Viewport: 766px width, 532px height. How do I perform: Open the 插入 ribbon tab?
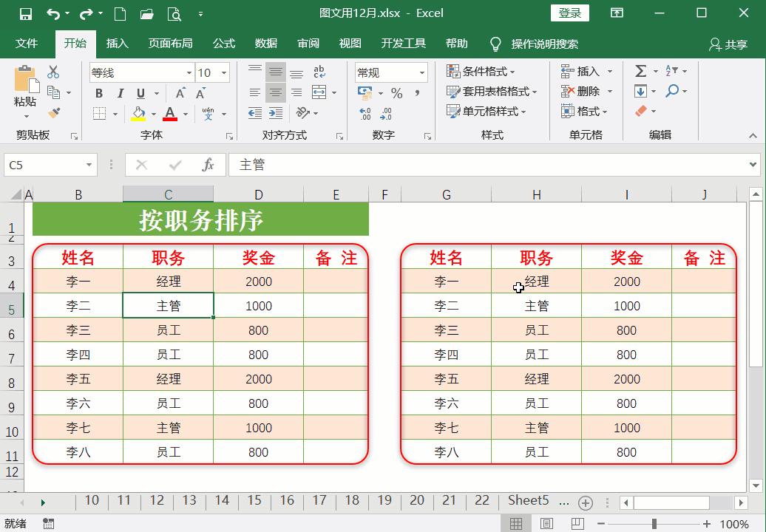pos(118,44)
